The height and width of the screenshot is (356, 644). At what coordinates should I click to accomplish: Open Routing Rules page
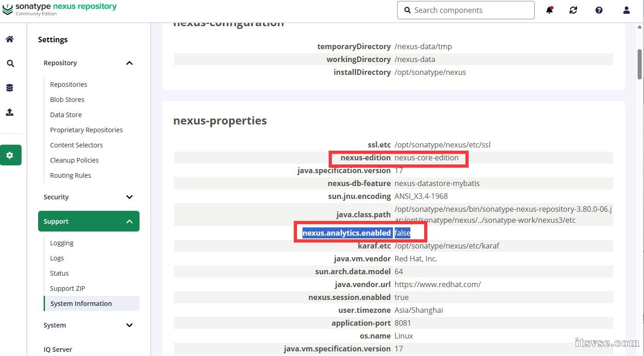(70, 175)
